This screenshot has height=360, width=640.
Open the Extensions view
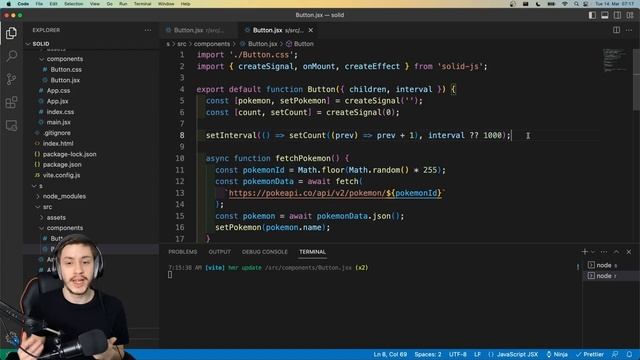[11, 102]
